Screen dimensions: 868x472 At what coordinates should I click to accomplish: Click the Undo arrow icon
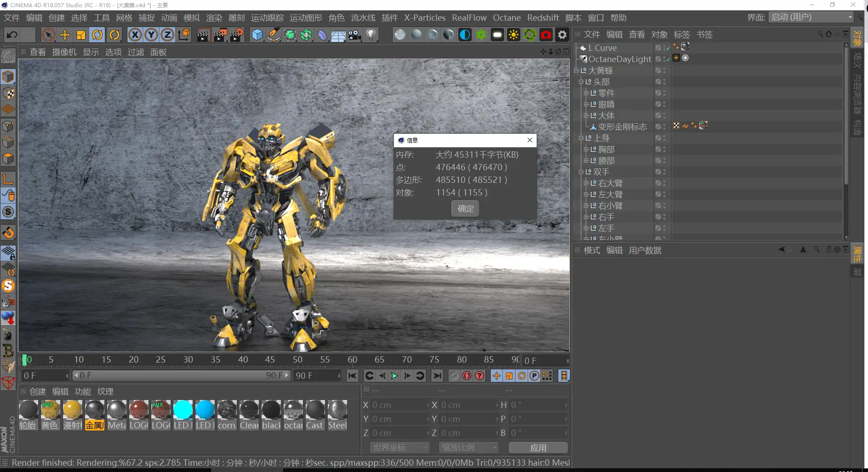12,35
